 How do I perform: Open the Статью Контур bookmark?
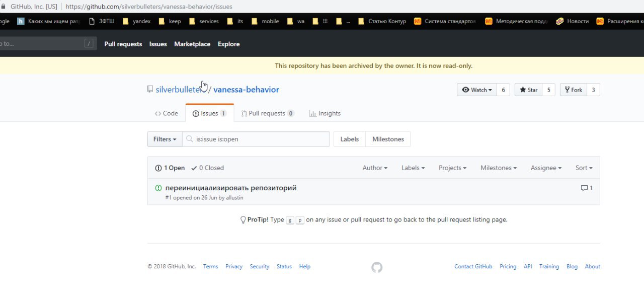coord(382,21)
